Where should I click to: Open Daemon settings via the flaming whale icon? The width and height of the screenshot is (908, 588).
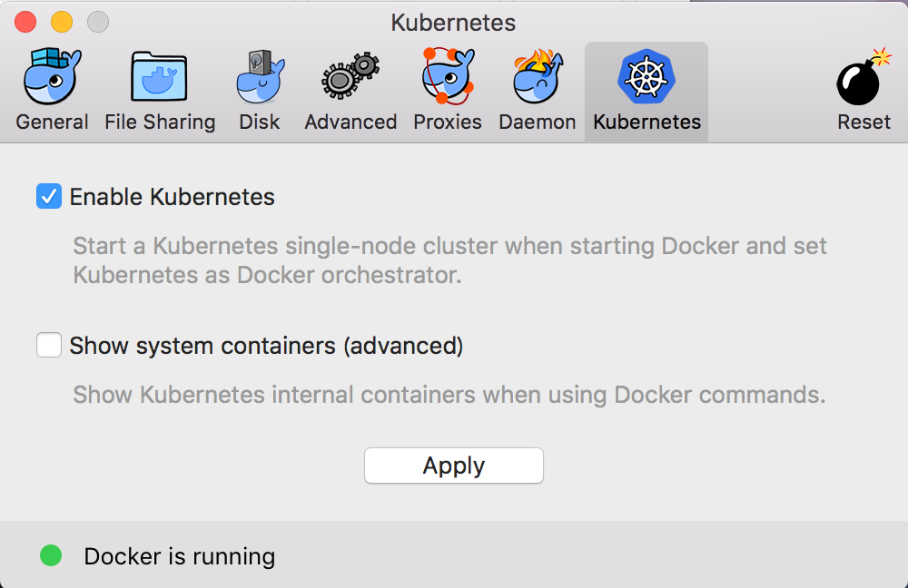(x=538, y=78)
